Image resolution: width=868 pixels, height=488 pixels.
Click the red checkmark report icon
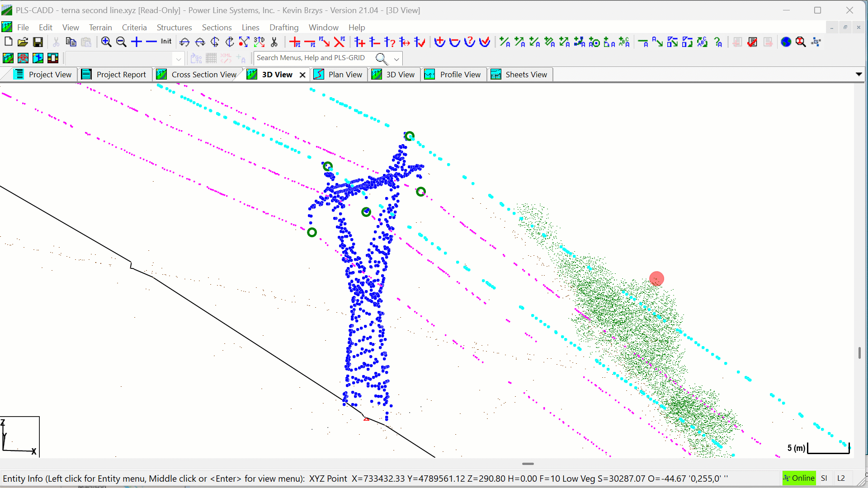[x=752, y=42]
